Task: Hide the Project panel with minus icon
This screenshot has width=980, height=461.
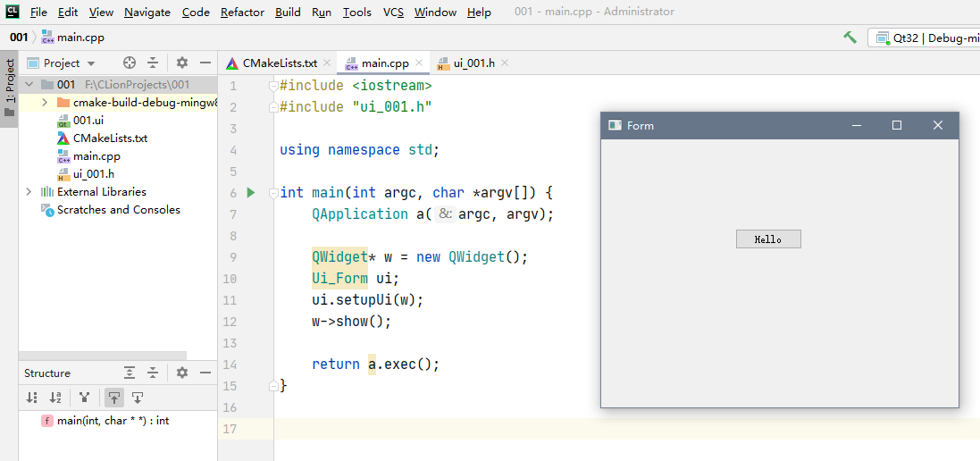Action: tap(205, 63)
